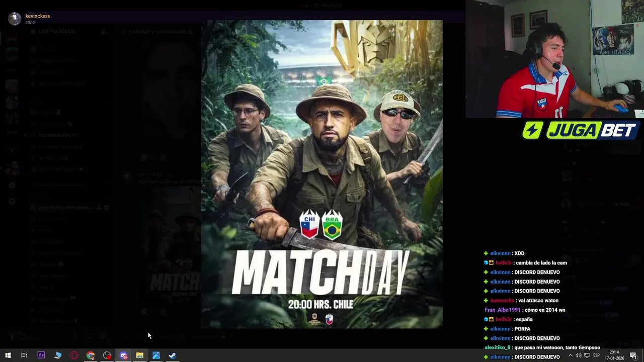Change the ESP input language
644x362 pixels.
(x=596, y=355)
